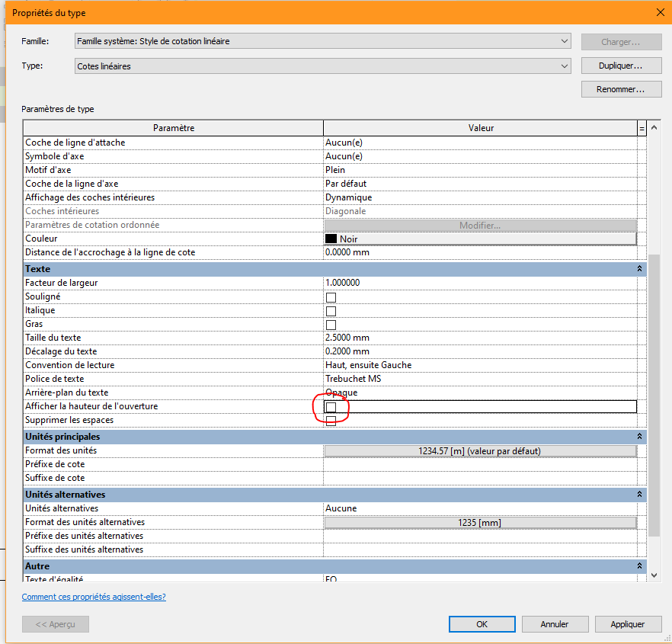Collapse the Texte section chevron
Viewport: 672px width, 644px height.
coord(640,268)
